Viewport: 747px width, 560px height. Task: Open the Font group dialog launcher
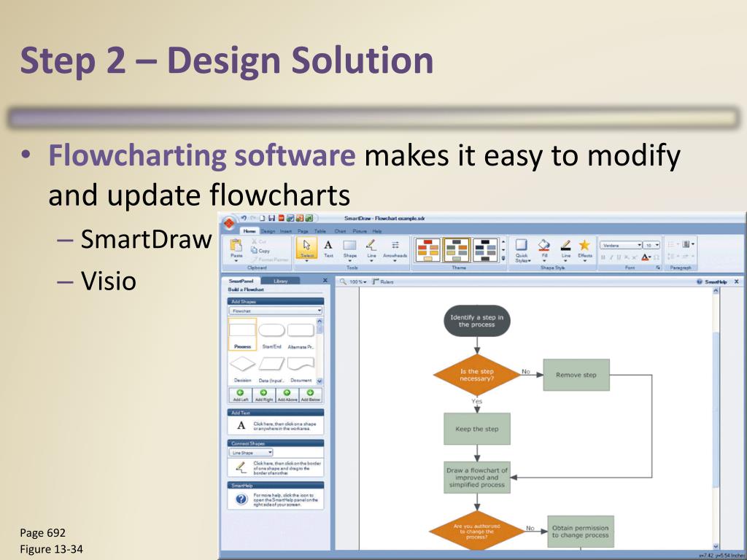click(x=659, y=268)
